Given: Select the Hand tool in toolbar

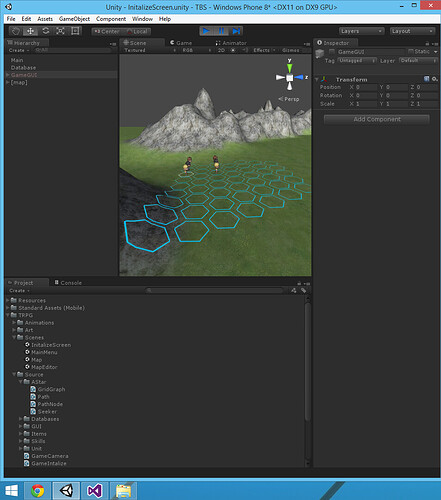Looking at the screenshot, I should [16, 31].
